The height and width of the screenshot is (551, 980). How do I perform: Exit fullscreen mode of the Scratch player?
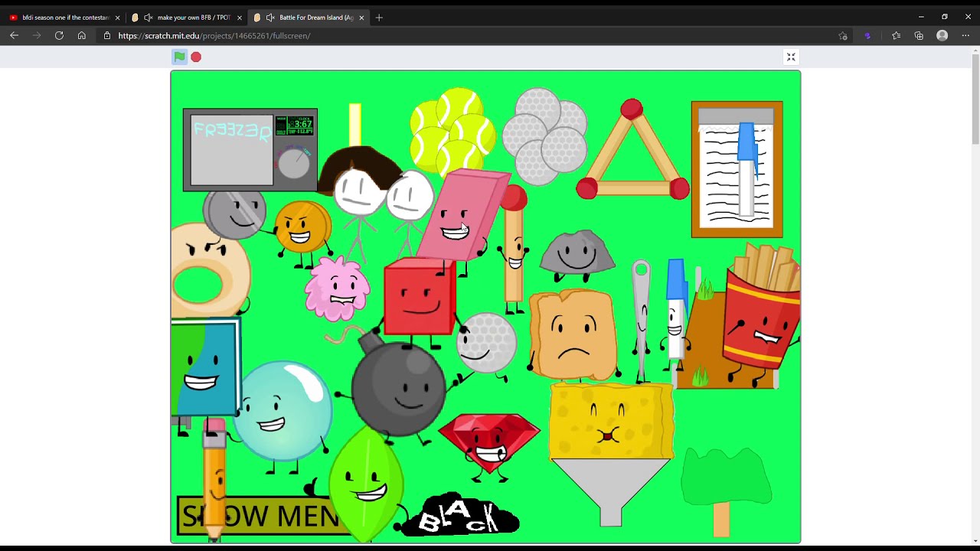click(x=791, y=57)
